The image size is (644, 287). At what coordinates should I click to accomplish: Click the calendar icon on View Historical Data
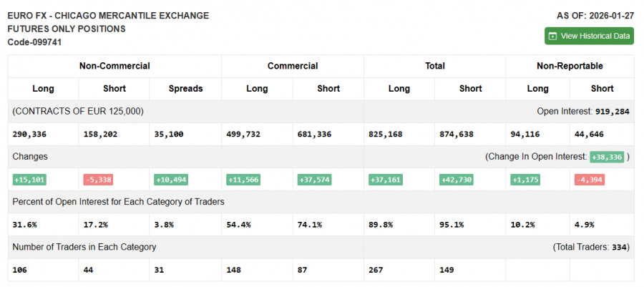point(552,36)
